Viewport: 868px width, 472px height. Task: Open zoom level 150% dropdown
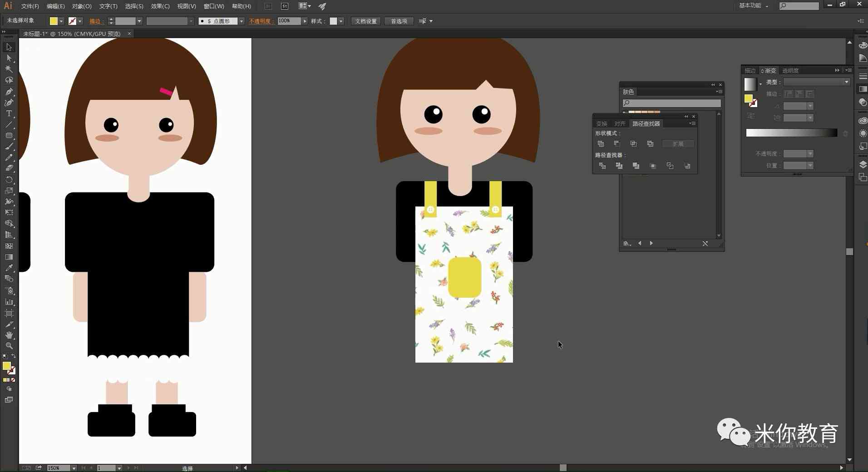tap(74, 468)
